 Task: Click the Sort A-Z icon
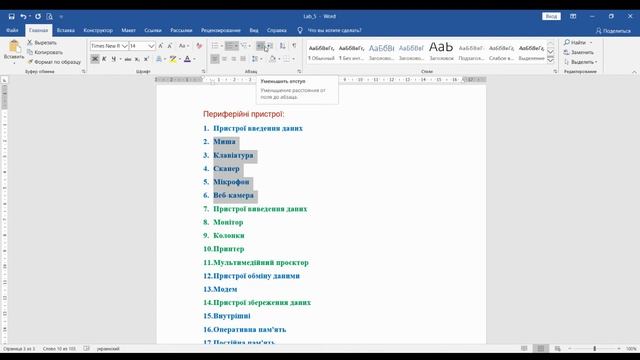point(282,46)
